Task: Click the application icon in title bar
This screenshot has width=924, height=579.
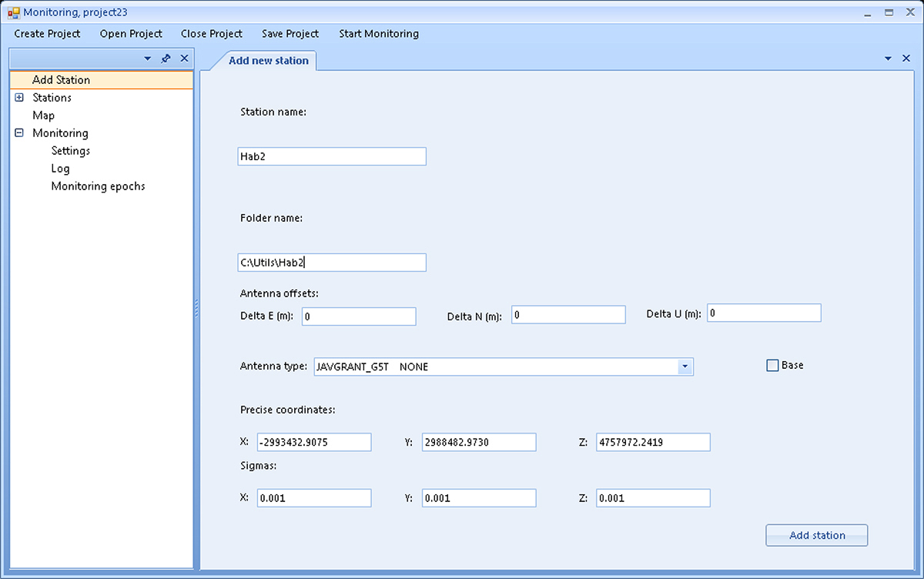Action: click(x=13, y=12)
